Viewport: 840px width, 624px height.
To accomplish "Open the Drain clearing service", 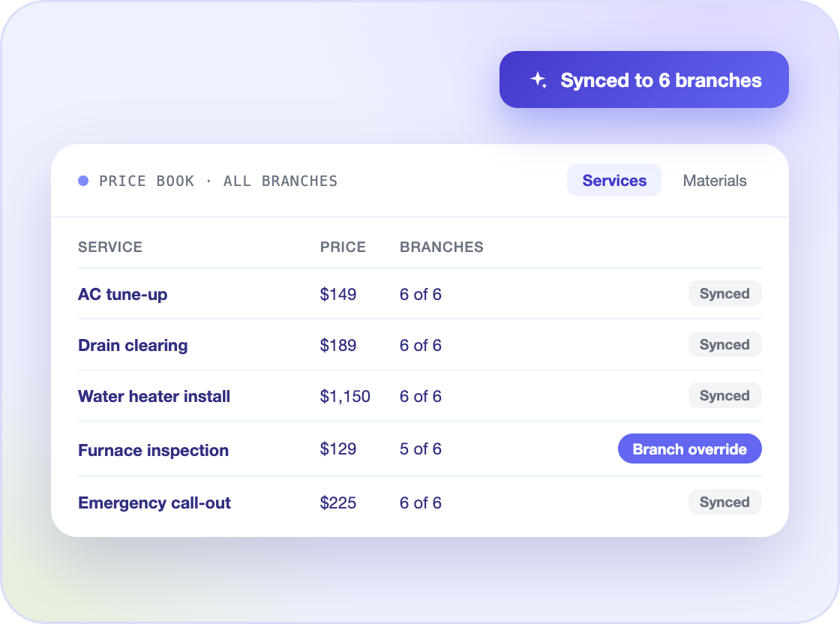I will pos(133,345).
